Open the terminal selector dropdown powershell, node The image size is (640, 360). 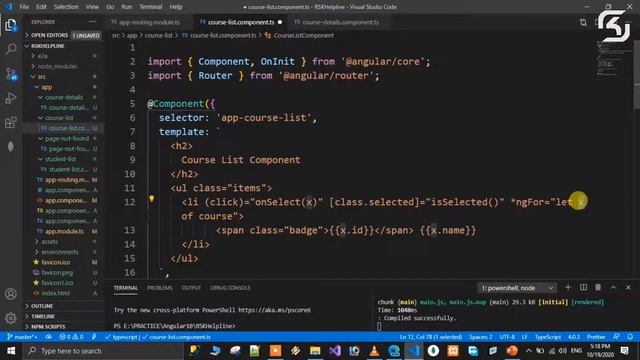pyautogui.click(x=517, y=288)
